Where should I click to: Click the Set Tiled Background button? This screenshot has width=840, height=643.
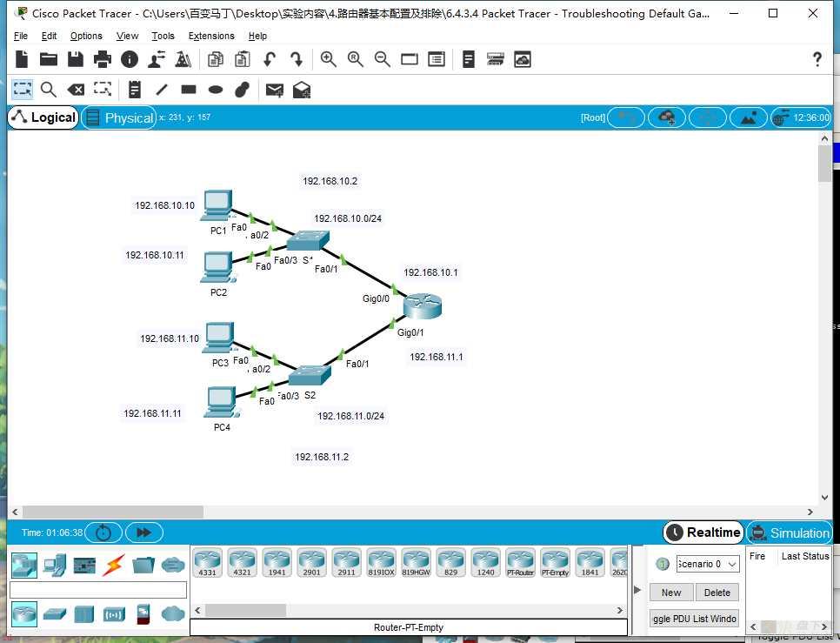click(x=748, y=117)
